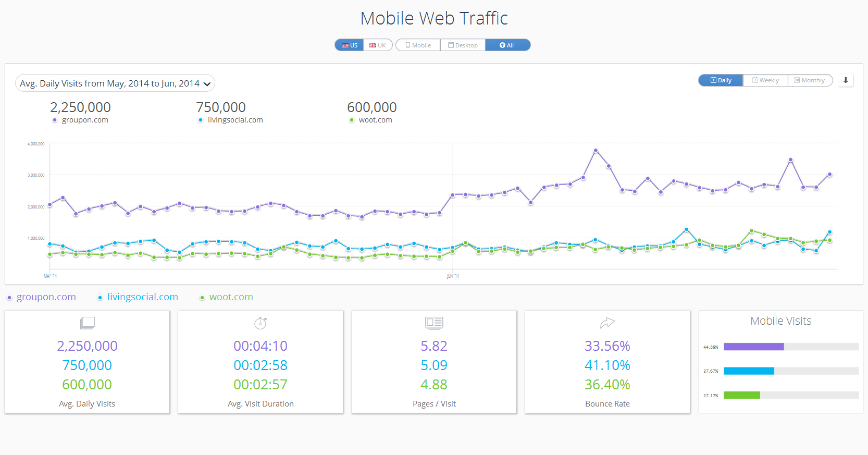Click the Mobile Visits panel title
The image size is (868, 455).
pos(781,321)
